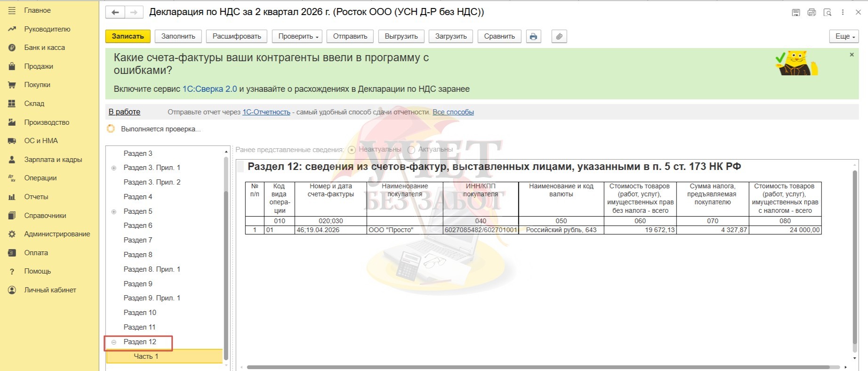Viewport: 868px width, 371px height.
Task: Collapse the Раздел 12 tree node
Action: click(113, 342)
